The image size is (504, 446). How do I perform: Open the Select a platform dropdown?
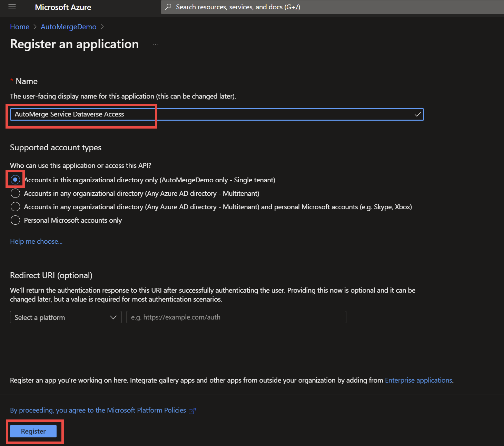pyautogui.click(x=66, y=317)
